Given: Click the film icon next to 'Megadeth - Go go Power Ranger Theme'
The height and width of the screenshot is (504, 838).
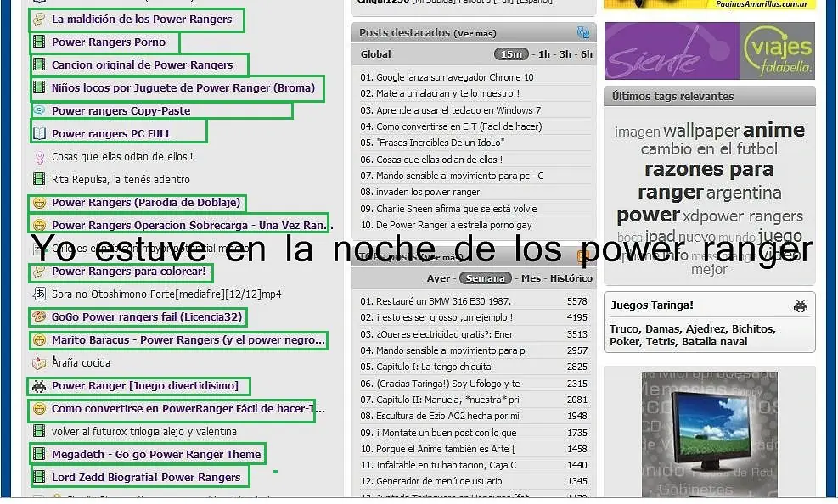Looking at the screenshot, I should [39, 454].
